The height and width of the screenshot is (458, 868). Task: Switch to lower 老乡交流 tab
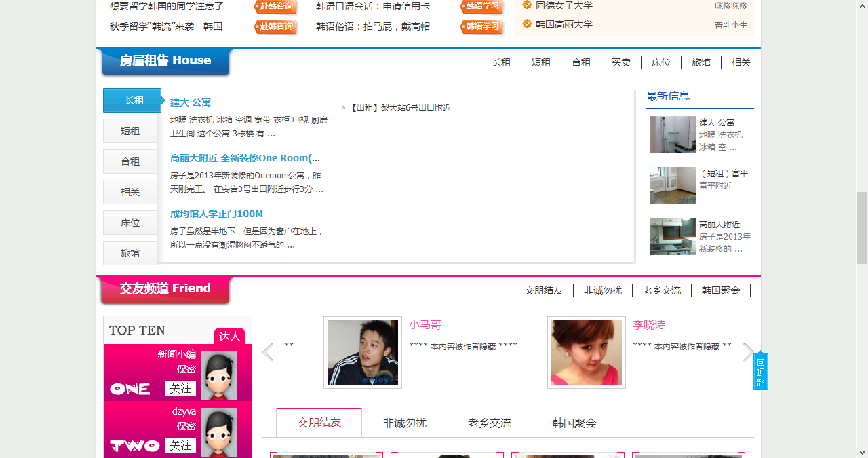pyautogui.click(x=490, y=423)
